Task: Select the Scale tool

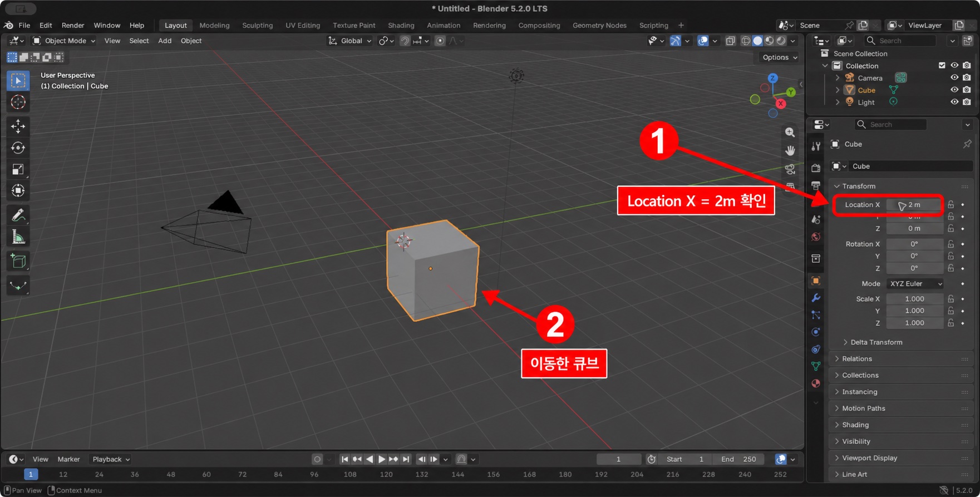Action: pos(18,170)
